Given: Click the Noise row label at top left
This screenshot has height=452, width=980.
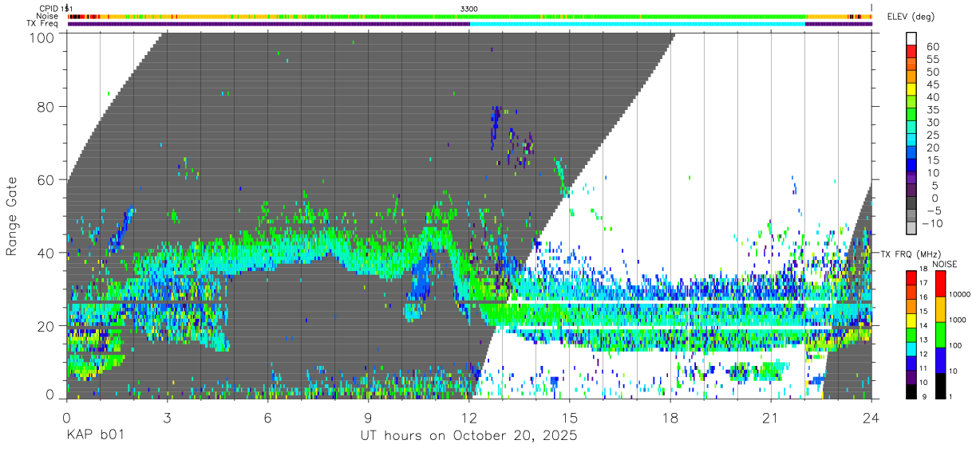Looking at the screenshot, I should (48, 16).
